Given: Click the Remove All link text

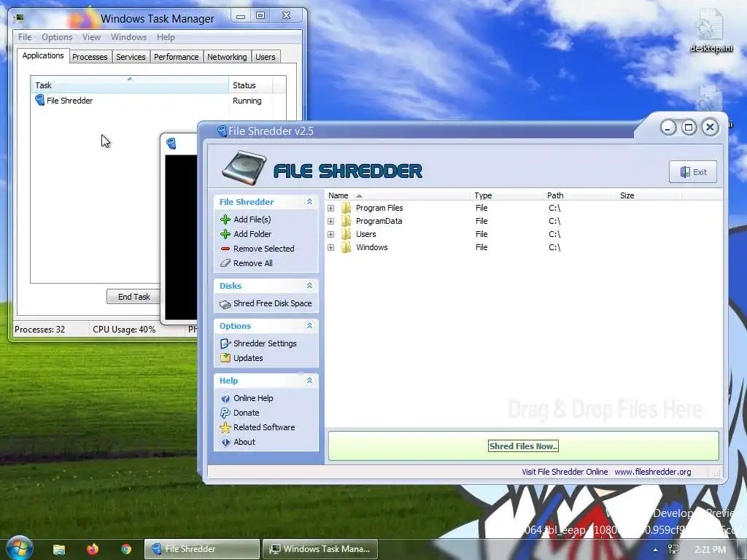Looking at the screenshot, I should click(253, 263).
